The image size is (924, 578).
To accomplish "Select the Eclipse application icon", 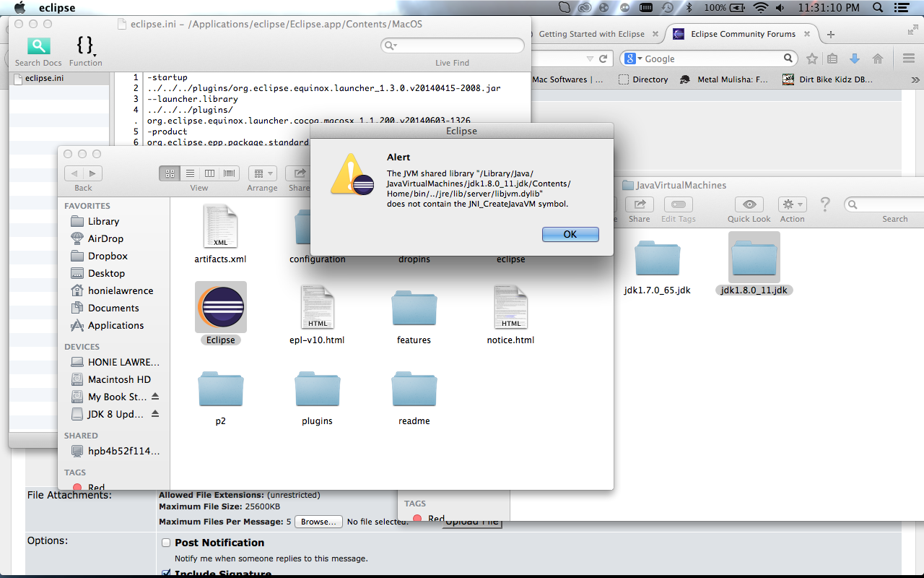I will [x=221, y=307].
